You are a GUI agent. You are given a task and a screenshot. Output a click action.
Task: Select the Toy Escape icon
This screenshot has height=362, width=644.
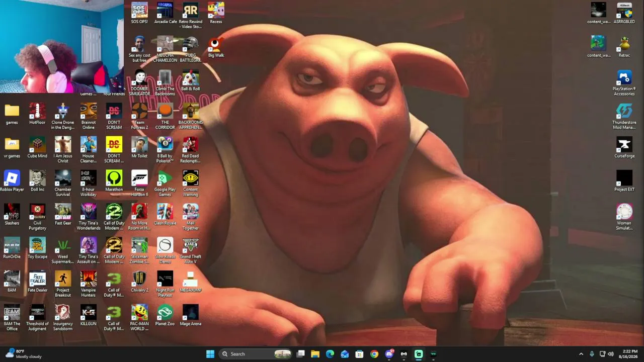(x=37, y=249)
